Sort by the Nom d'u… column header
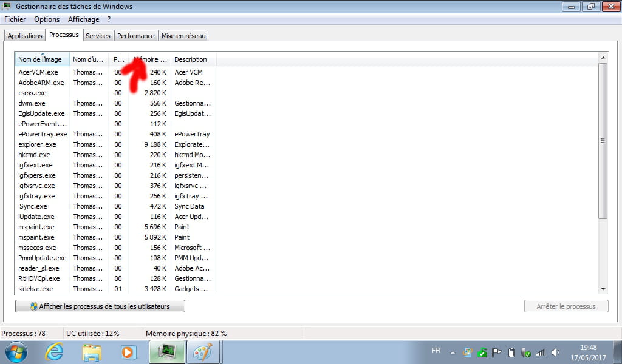 tap(89, 59)
